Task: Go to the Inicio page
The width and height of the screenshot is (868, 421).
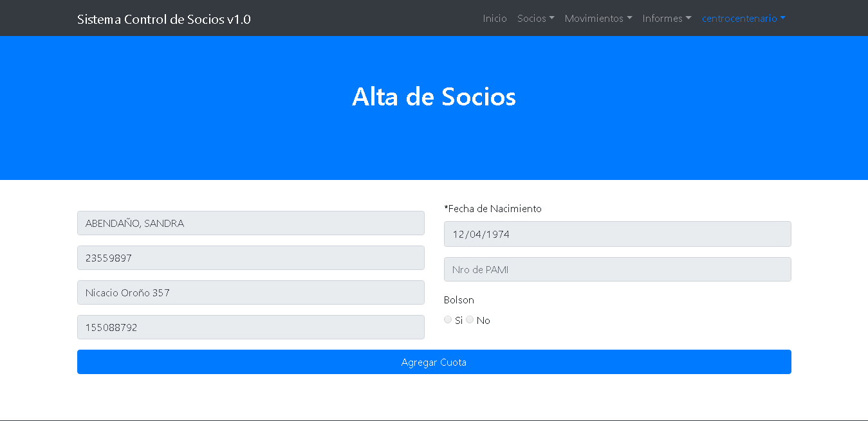Action: (x=495, y=19)
